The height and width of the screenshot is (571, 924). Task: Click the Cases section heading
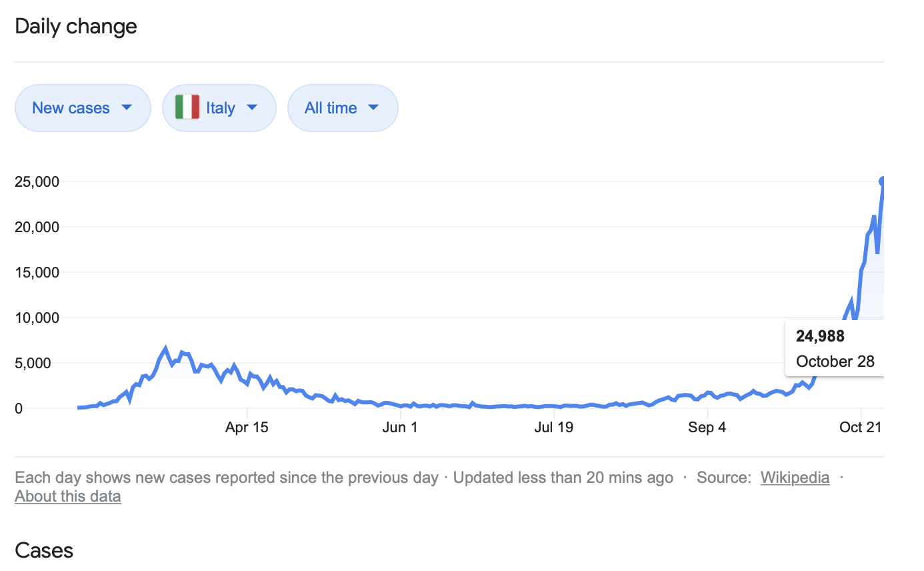(x=44, y=550)
